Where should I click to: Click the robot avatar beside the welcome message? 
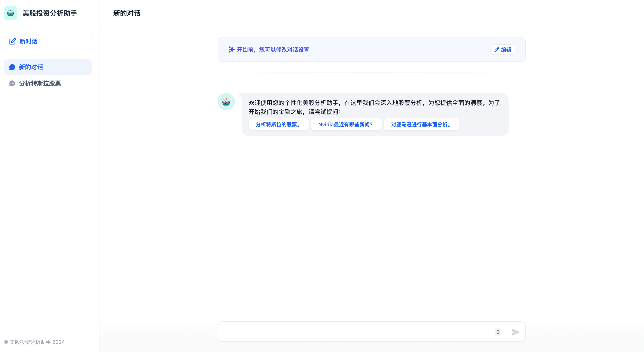pyautogui.click(x=226, y=101)
